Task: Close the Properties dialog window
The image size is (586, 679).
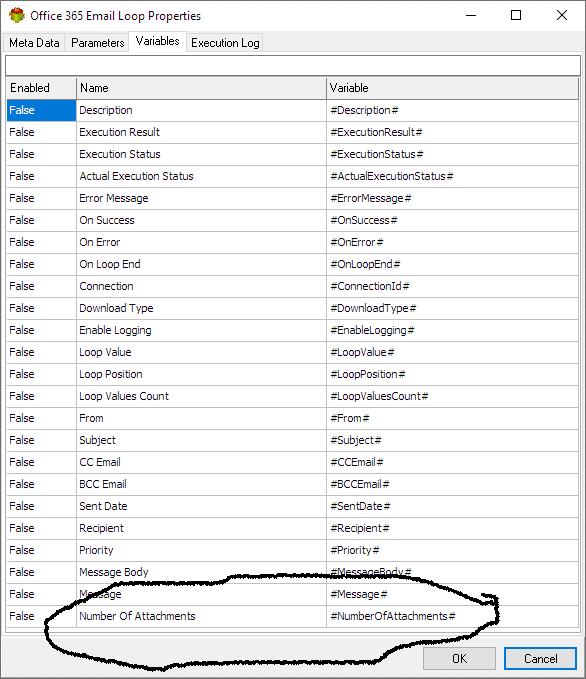Action: [x=562, y=16]
